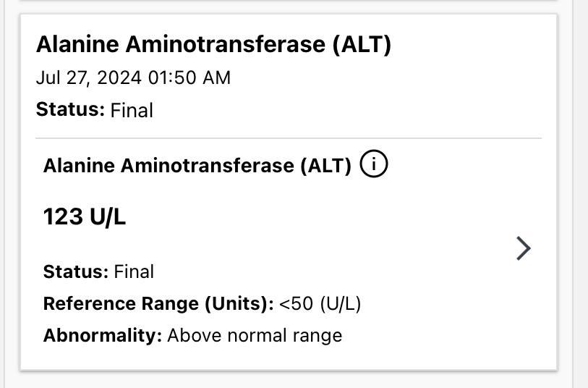Click the vertical scrollbar strip at the right edge
Screen dimensions: 588x388
(580, 194)
